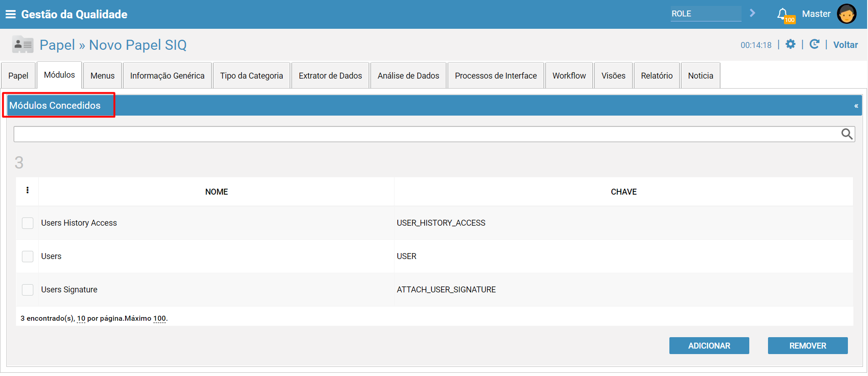Open the table column options dots

[x=27, y=191]
